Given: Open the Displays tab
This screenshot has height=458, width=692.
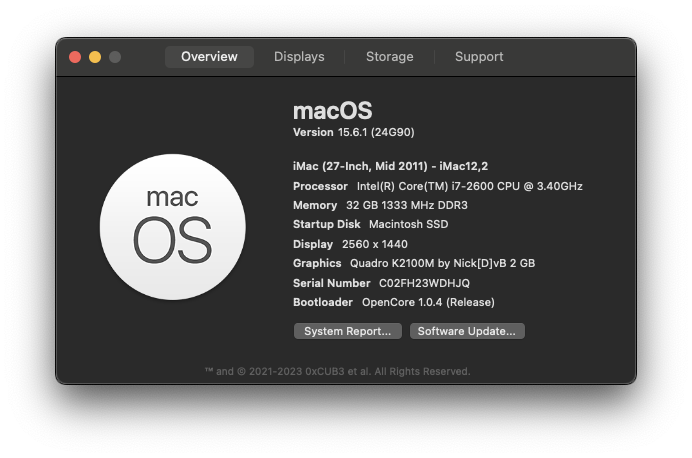Looking at the screenshot, I should pyautogui.click(x=299, y=57).
